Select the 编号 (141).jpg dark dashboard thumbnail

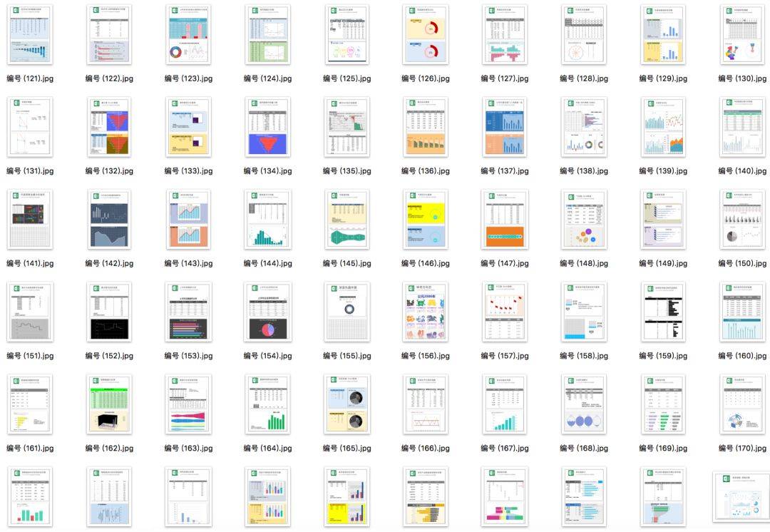coord(30,219)
